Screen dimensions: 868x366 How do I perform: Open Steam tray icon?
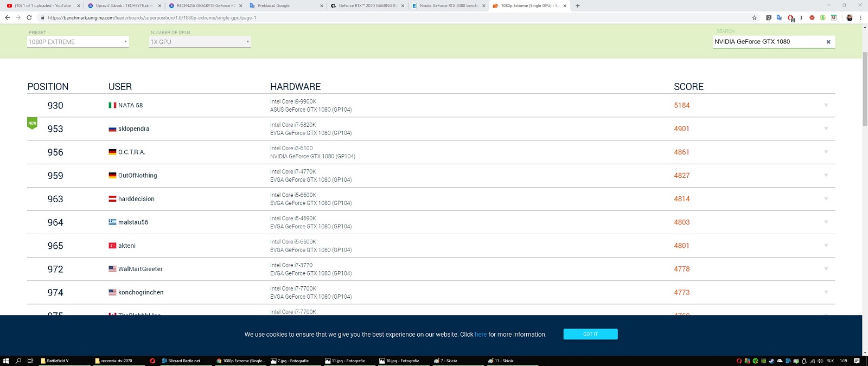(x=771, y=361)
